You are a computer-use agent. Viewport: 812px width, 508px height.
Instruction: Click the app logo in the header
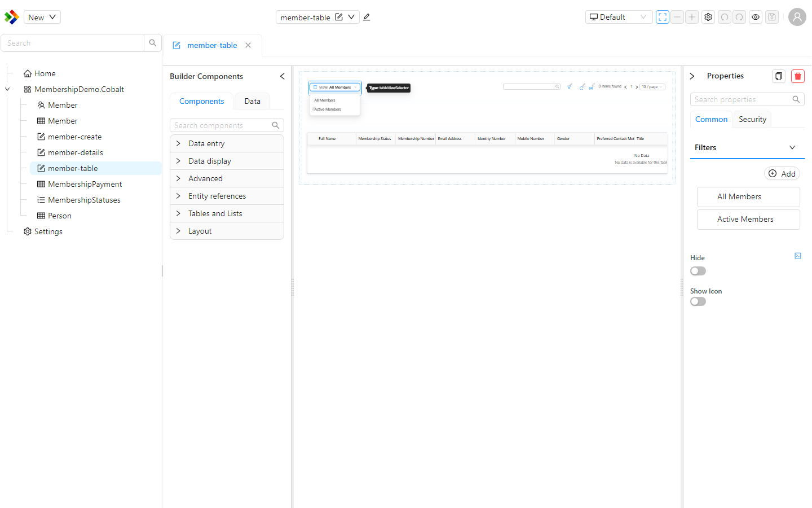[11, 17]
